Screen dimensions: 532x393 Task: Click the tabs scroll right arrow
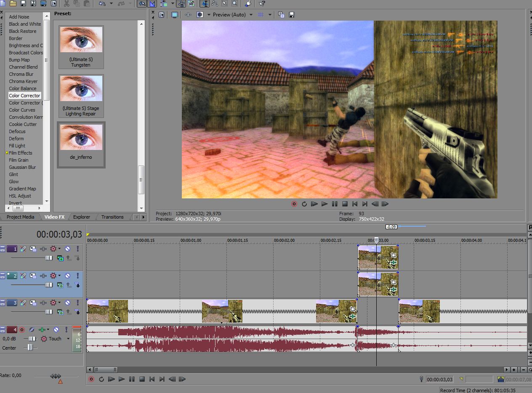click(143, 217)
